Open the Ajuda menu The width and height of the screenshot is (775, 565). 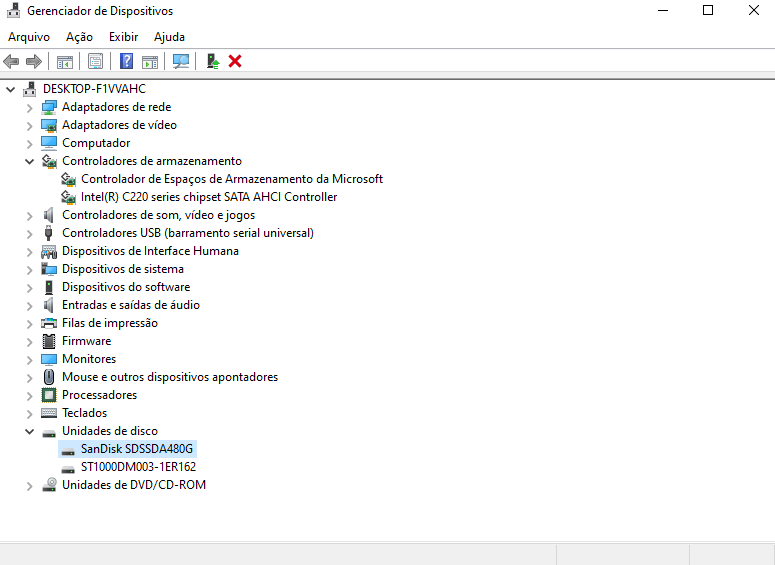point(169,37)
